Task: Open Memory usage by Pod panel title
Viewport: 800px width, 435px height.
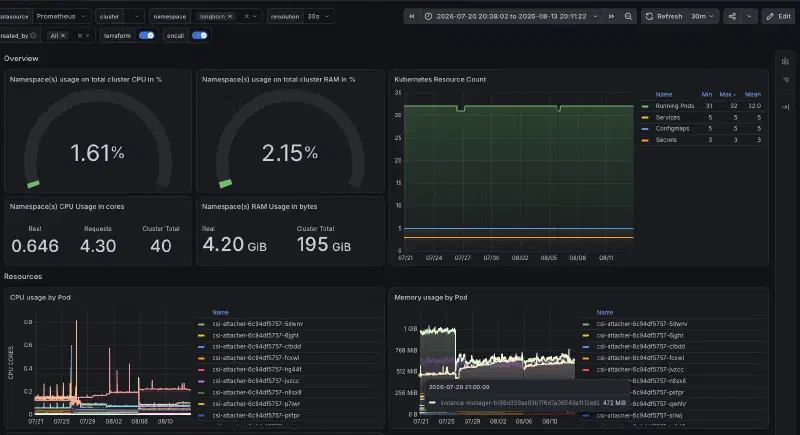Action: (x=431, y=297)
